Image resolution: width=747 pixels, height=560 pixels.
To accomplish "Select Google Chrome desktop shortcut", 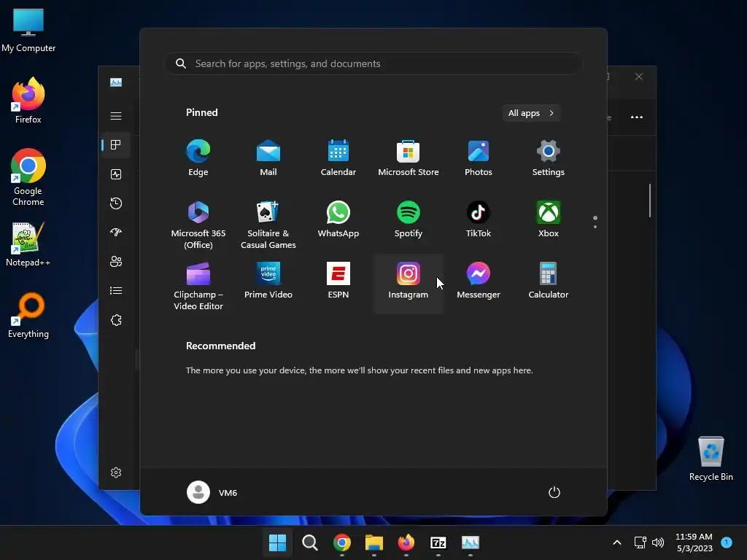I will coord(28,177).
